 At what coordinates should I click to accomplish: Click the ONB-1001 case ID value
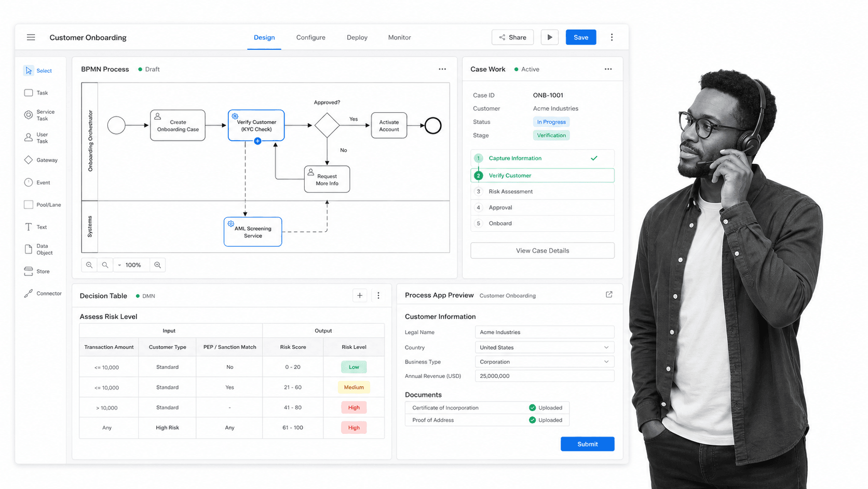[x=548, y=95]
